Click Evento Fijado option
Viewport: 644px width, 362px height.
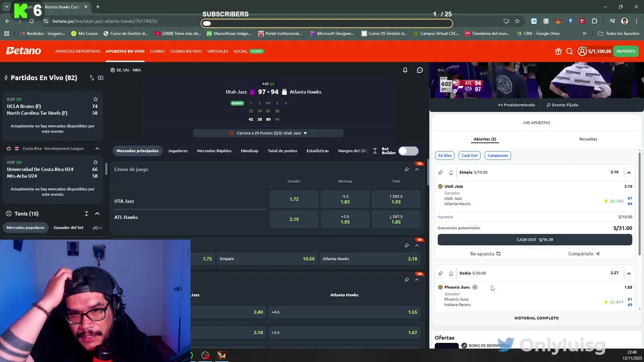pos(562,105)
